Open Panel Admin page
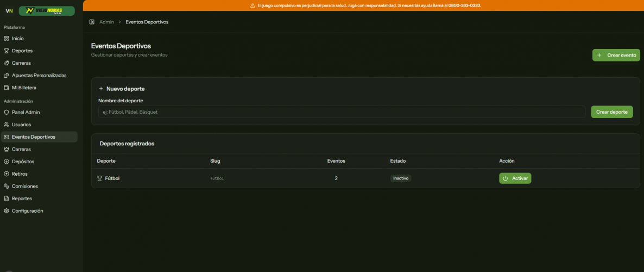 click(x=39, y=112)
